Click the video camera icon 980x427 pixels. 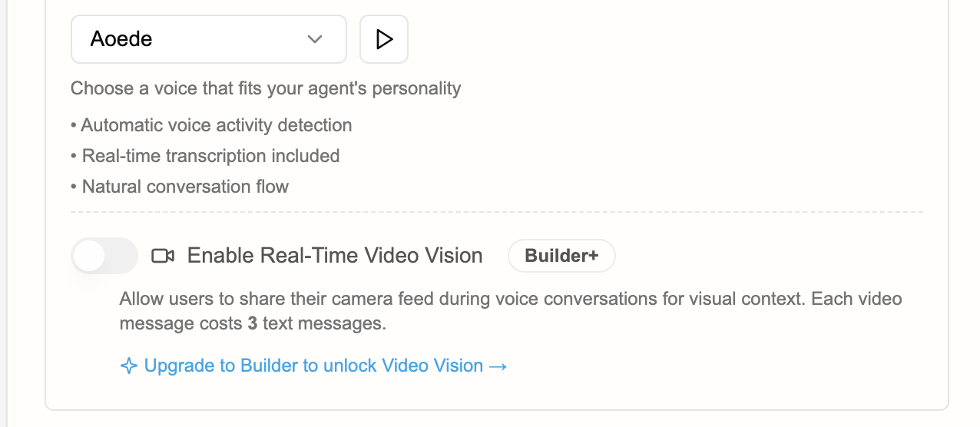(x=163, y=256)
